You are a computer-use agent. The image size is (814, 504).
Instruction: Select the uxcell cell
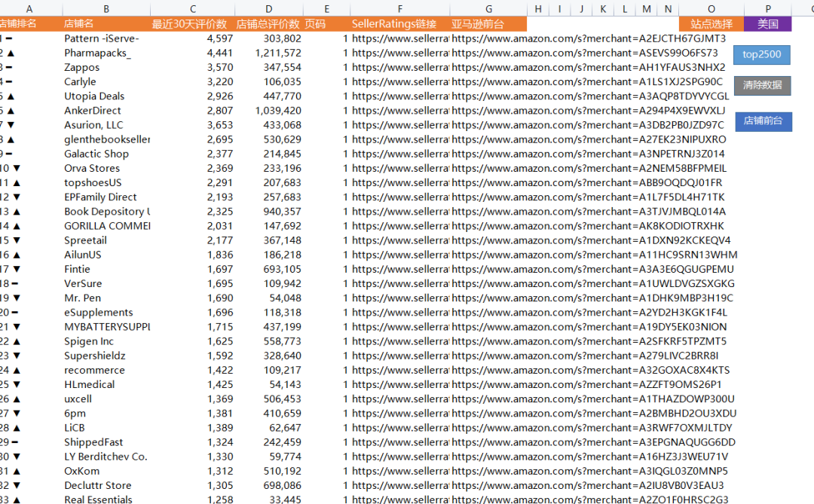pos(106,399)
